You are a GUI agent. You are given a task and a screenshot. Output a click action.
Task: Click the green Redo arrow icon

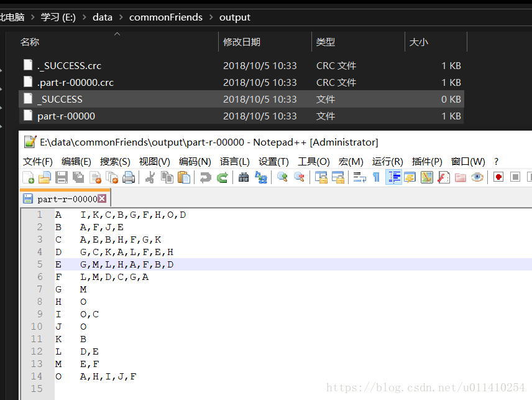222,177
